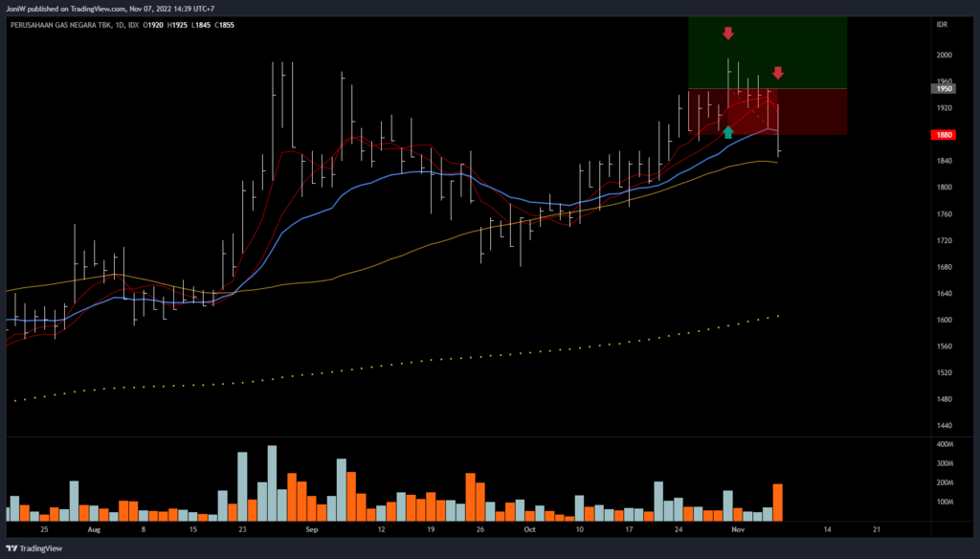Open the IDR currency selector

pyautogui.click(x=945, y=23)
